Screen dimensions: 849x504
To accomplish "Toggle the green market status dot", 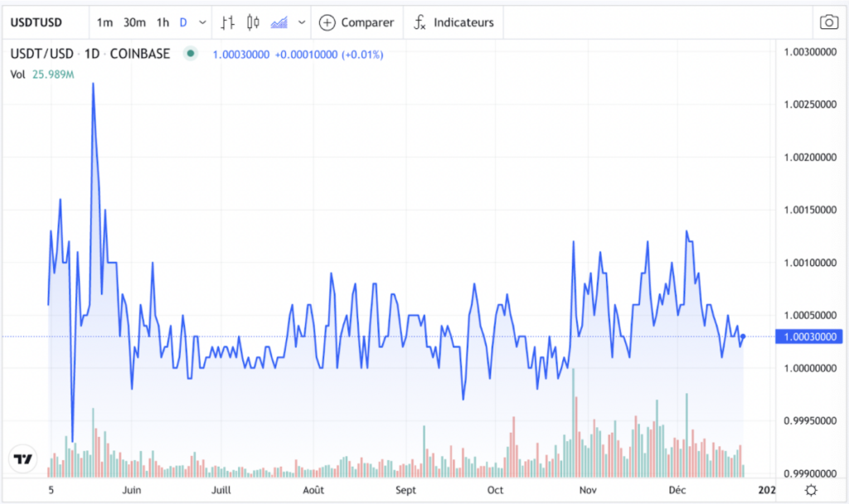I will point(191,54).
